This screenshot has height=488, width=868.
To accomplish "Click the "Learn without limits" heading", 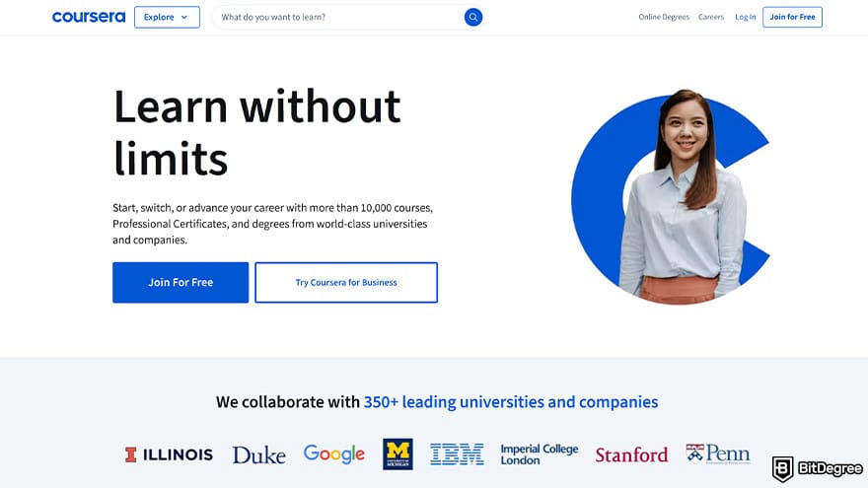I will [x=256, y=132].
